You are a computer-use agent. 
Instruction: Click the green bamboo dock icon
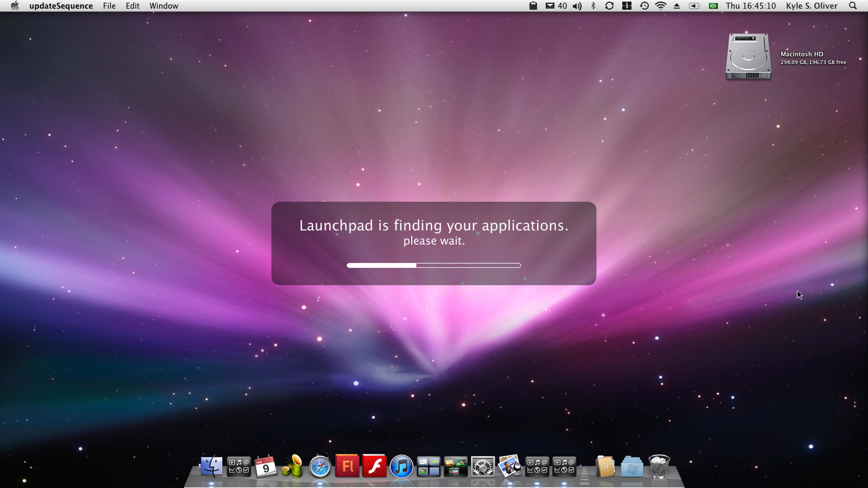tap(293, 466)
